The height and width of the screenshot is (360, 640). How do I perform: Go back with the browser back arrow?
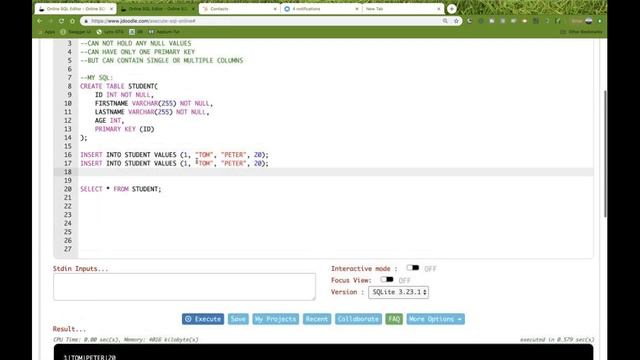(40, 21)
